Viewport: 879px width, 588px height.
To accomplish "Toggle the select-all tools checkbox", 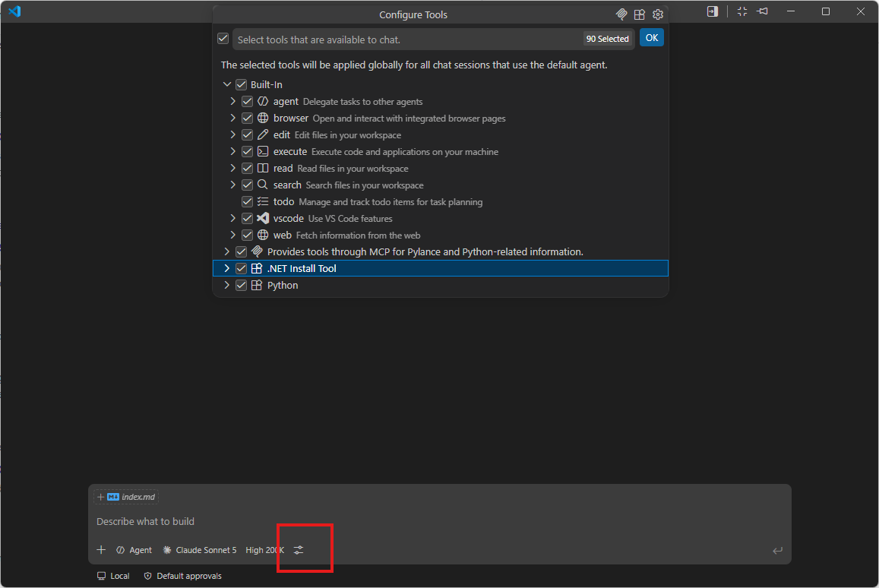I will coord(223,39).
